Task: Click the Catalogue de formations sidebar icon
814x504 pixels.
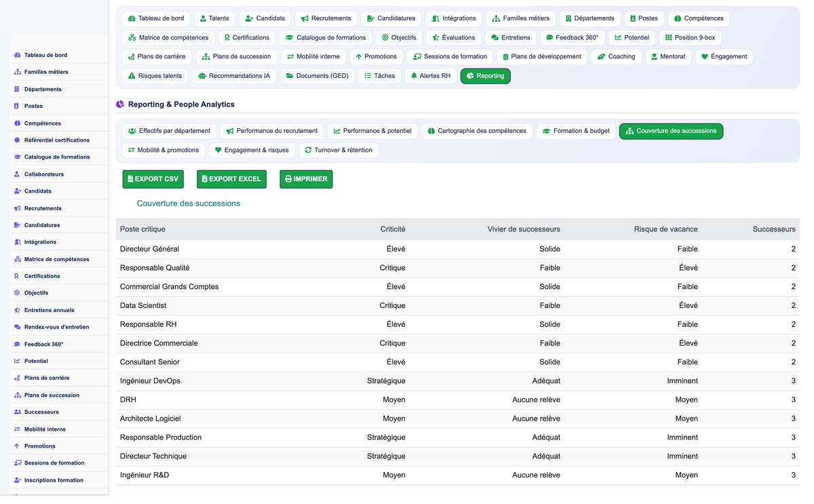Action: (x=17, y=157)
